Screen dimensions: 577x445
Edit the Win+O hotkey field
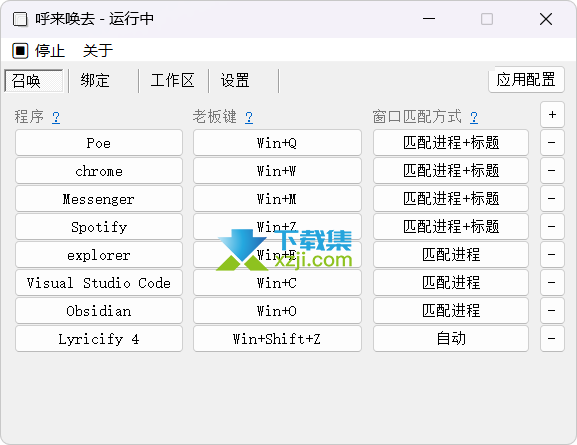(277, 310)
